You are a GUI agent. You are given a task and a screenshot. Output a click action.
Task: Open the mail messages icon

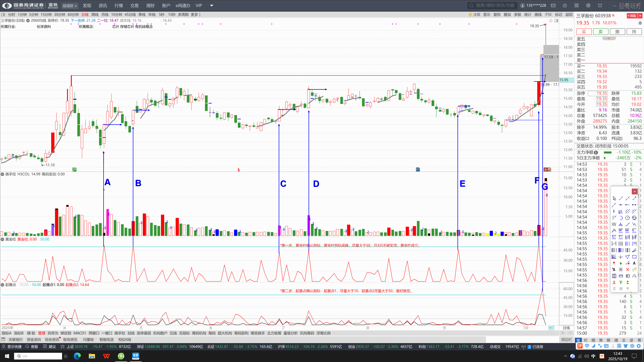pos(553,6)
